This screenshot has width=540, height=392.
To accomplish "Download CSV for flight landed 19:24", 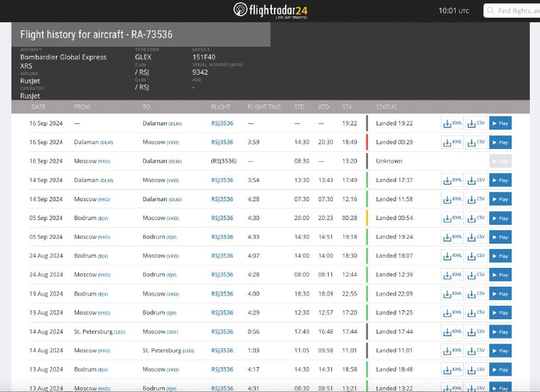I will click(477, 237).
